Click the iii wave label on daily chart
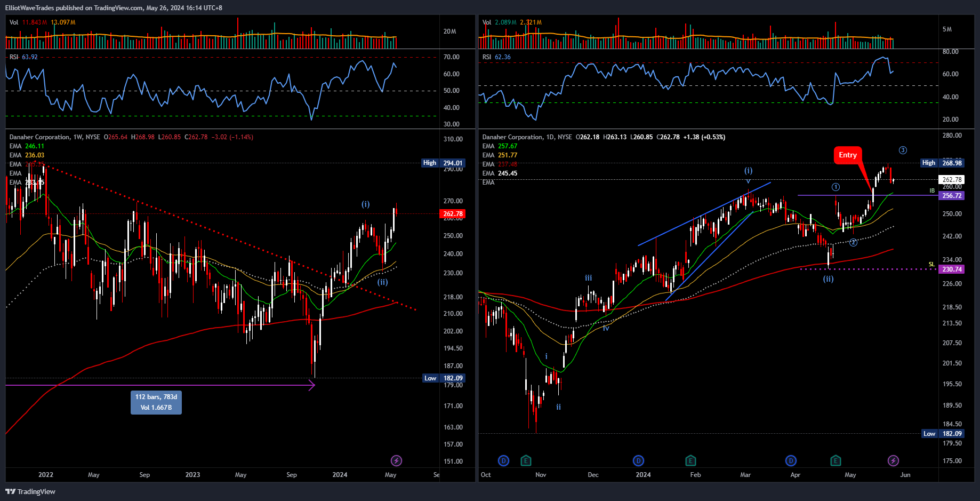The width and height of the screenshot is (980, 501). pyautogui.click(x=588, y=278)
